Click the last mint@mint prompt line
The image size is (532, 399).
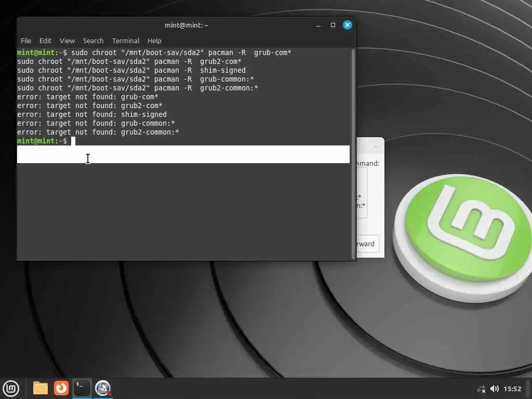(46, 141)
